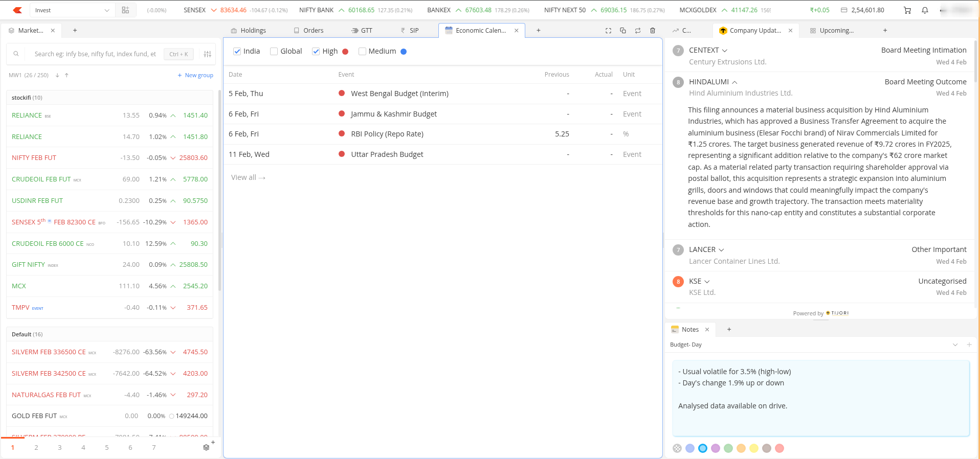Open the layout grid icon beside Invest
The height and width of the screenshot is (459, 980).
pos(125,10)
